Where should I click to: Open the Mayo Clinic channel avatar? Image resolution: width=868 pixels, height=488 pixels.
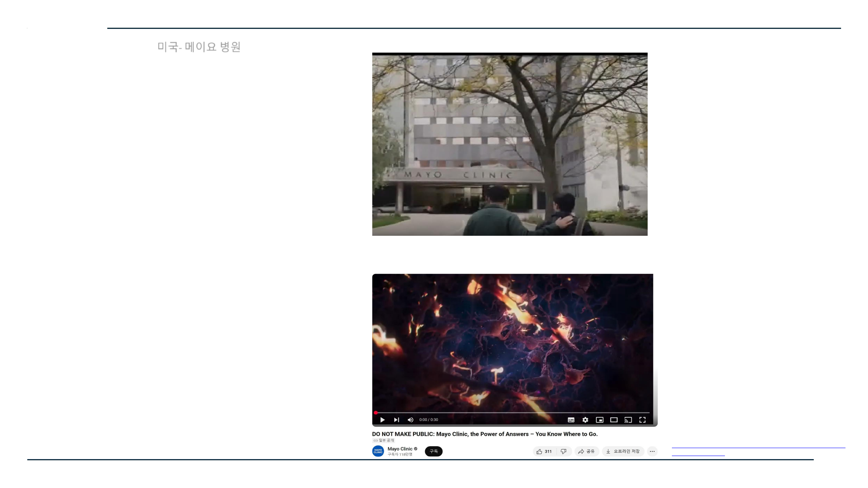point(378,451)
